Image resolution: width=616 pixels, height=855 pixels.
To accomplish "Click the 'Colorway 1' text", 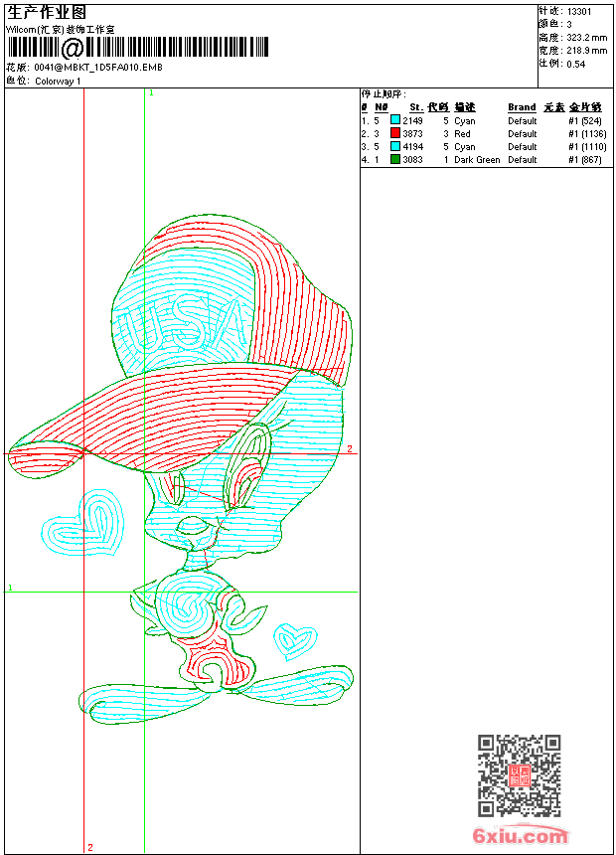I will [58, 82].
